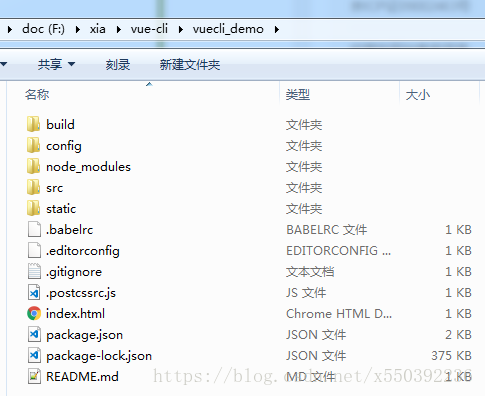Click the 2 KB size cell
Screen dimensions: 485x396
[x=458, y=335]
